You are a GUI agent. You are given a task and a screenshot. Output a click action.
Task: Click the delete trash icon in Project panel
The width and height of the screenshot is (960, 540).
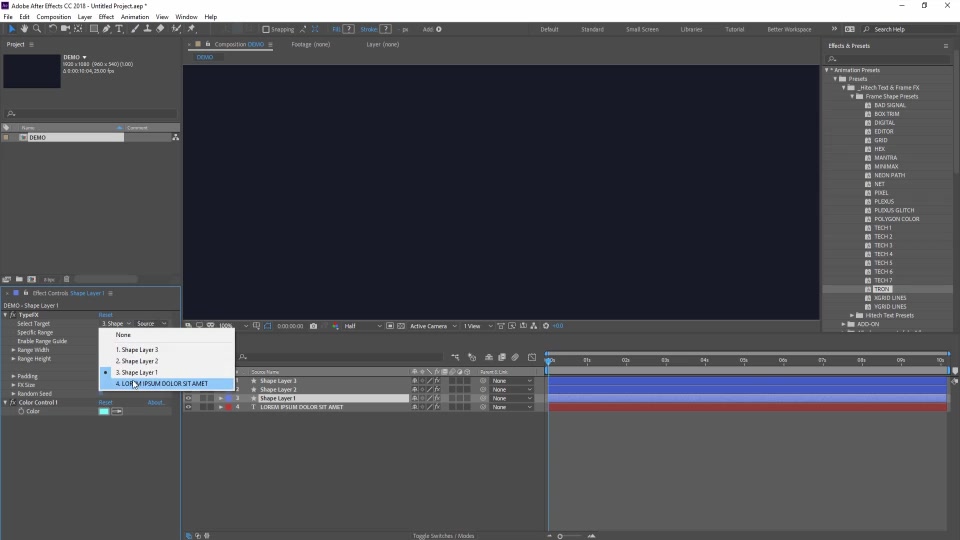67,279
